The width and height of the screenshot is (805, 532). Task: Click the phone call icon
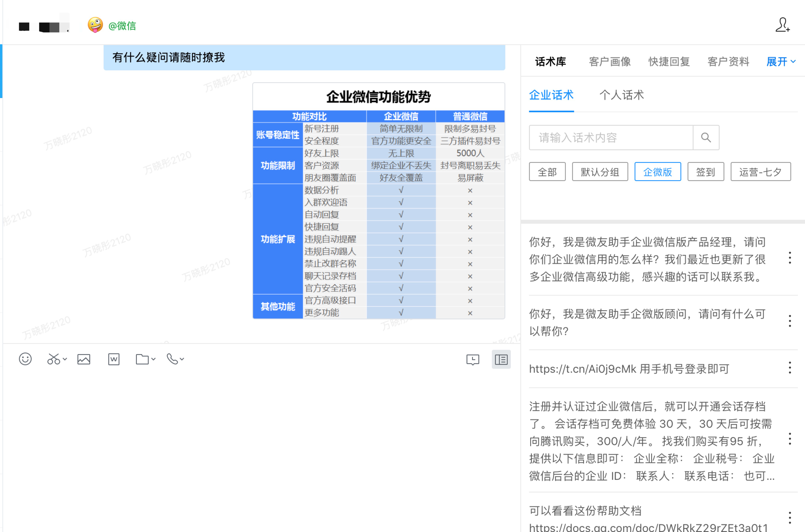pyautogui.click(x=172, y=359)
